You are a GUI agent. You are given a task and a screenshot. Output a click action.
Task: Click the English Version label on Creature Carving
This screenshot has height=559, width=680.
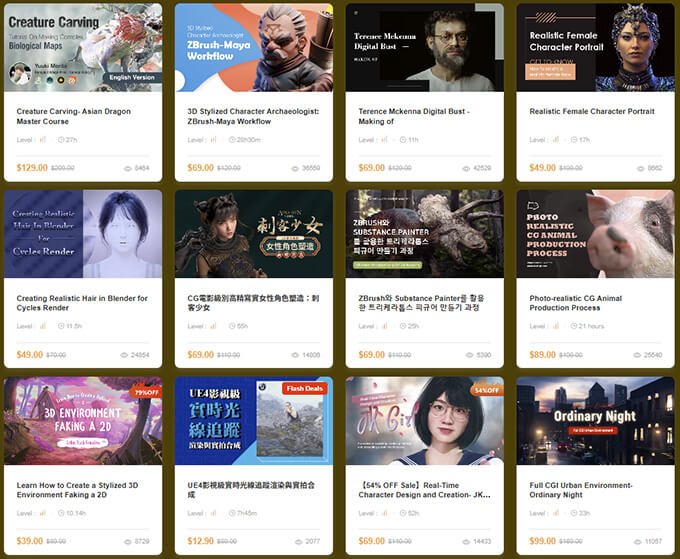click(x=131, y=77)
